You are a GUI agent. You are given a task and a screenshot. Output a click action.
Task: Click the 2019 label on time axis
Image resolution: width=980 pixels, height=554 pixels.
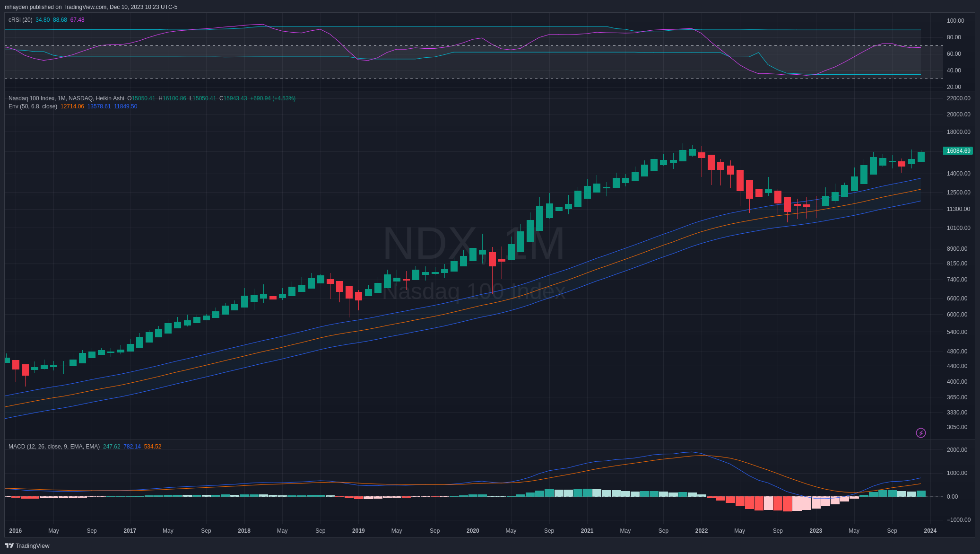358,531
